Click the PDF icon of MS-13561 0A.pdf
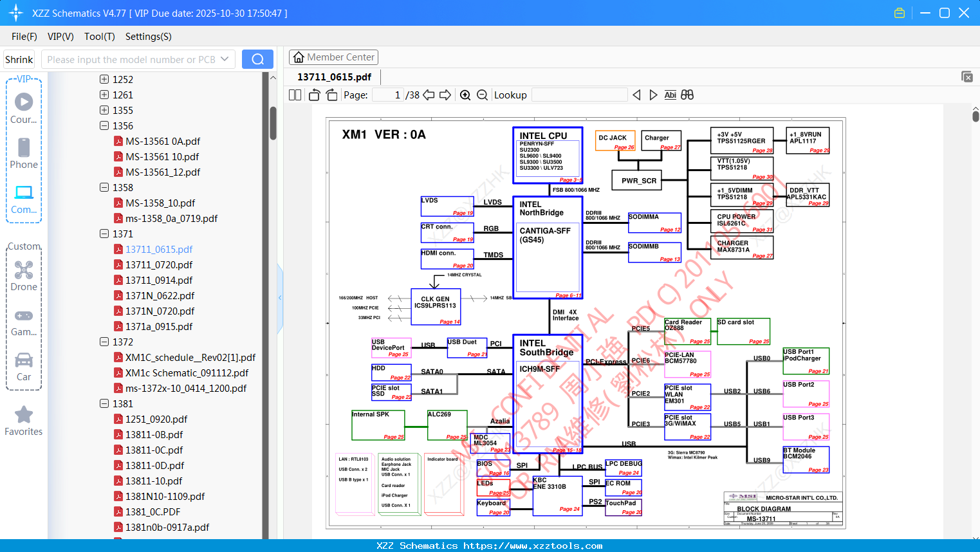 point(118,141)
